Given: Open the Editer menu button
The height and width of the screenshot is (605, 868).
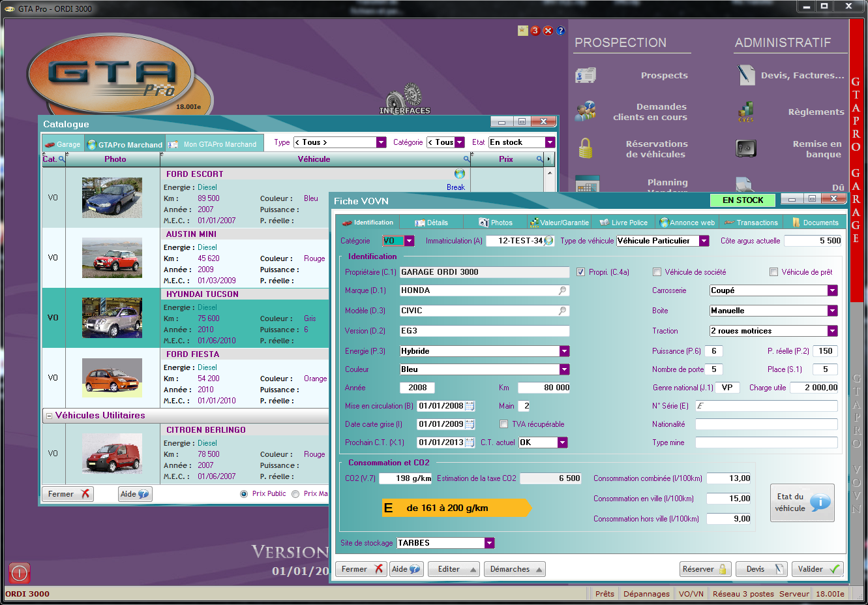Looking at the screenshot, I should click(454, 569).
